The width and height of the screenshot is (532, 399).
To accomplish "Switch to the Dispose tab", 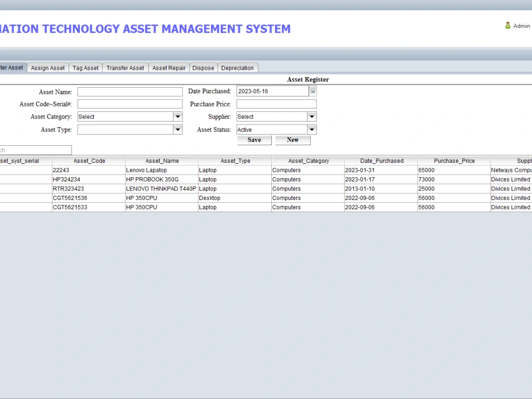I will (x=203, y=68).
